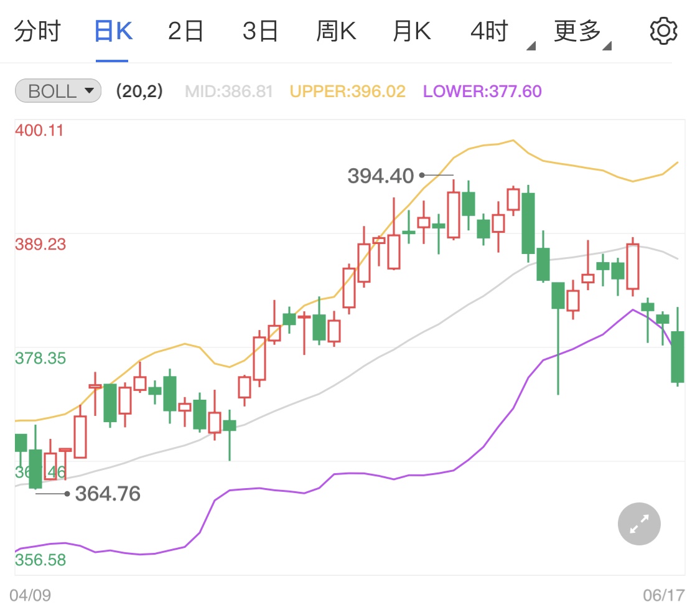The width and height of the screenshot is (700, 612).
Task: Click the 400.11 axis label
Action: click(39, 131)
